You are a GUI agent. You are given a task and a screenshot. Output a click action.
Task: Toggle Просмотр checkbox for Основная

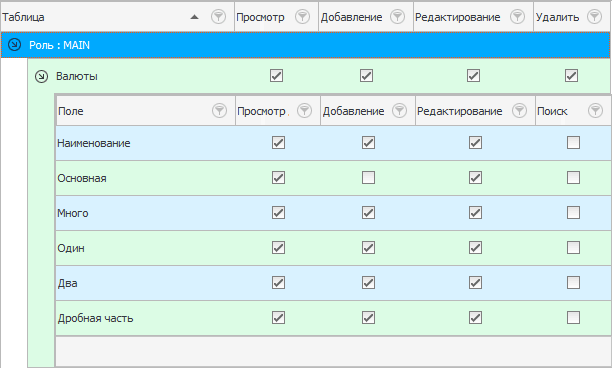[278, 178]
